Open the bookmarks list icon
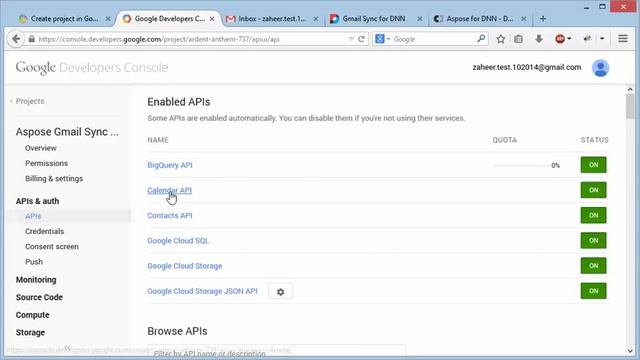Screen dimensions: 640x360 pos(518,39)
